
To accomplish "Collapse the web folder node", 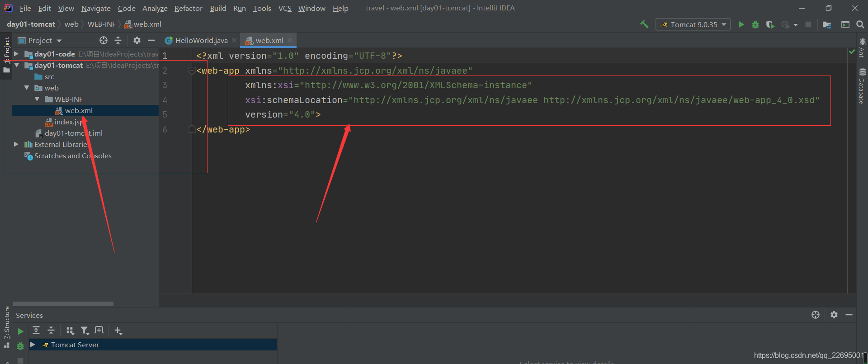I will pyautogui.click(x=27, y=88).
